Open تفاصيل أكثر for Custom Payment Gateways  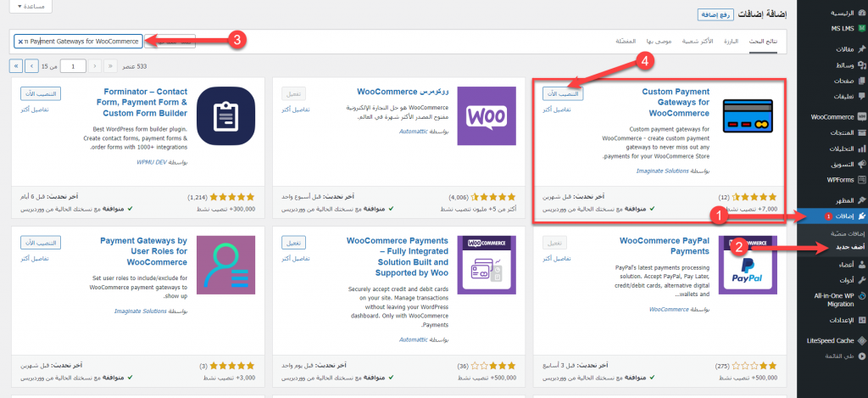(x=557, y=109)
